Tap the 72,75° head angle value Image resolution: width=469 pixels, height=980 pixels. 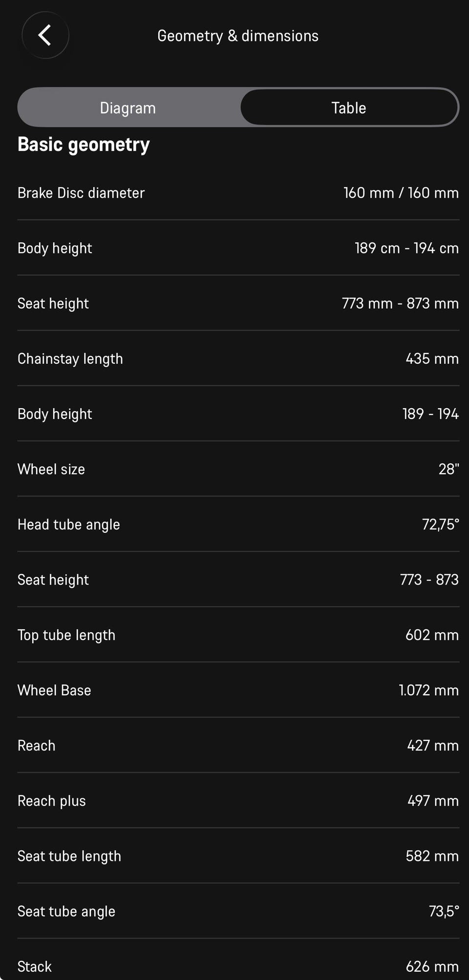coord(441,524)
